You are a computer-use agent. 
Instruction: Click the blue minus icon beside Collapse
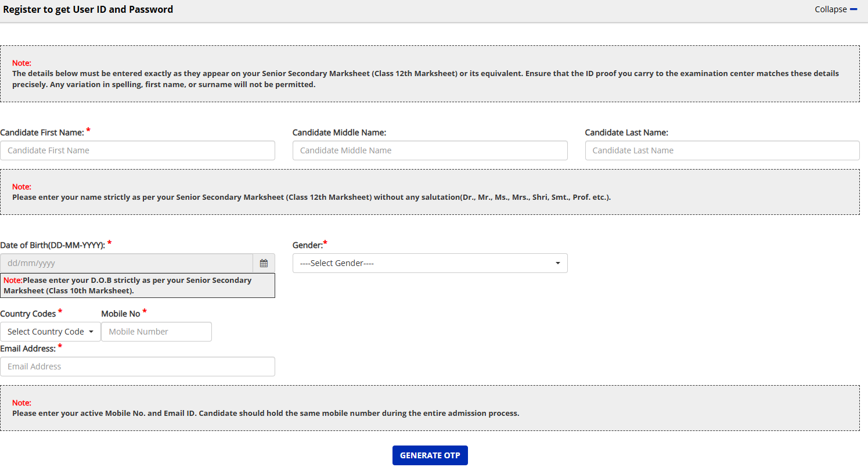pos(853,9)
